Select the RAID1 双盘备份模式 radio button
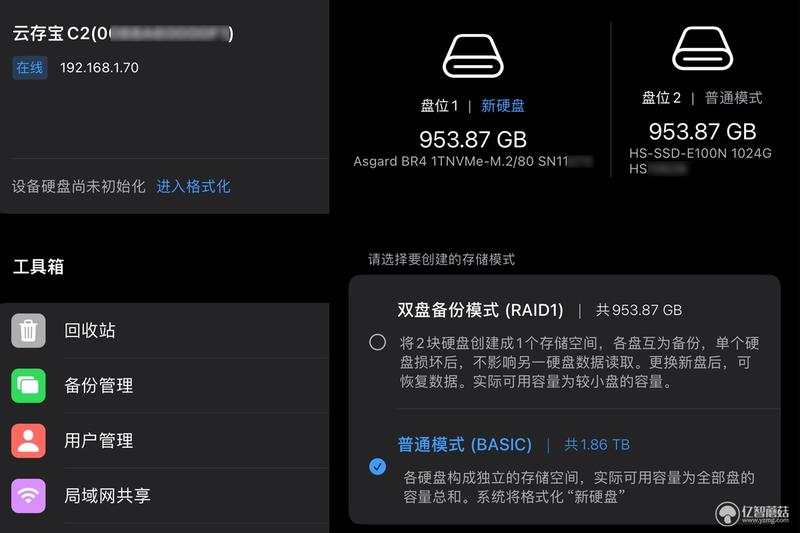This screenshot has height=533, width=800. pyautogui.click(x=378, y=342)
